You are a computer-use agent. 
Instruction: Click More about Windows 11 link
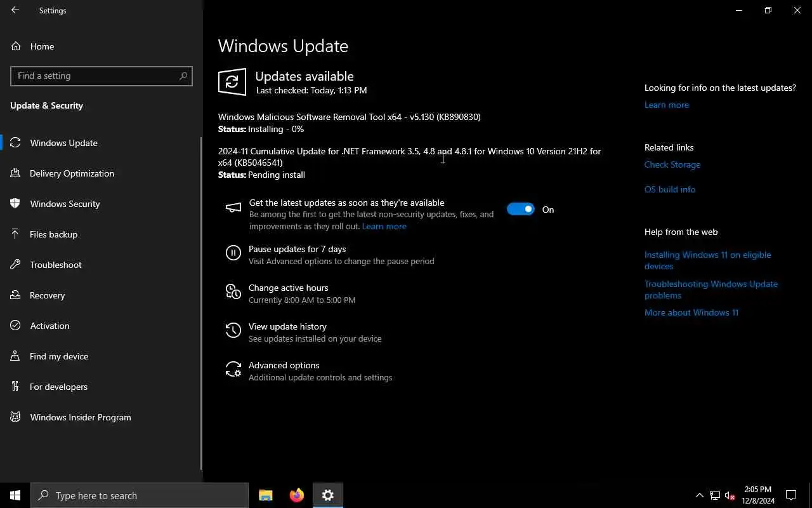tap(691, 312)
